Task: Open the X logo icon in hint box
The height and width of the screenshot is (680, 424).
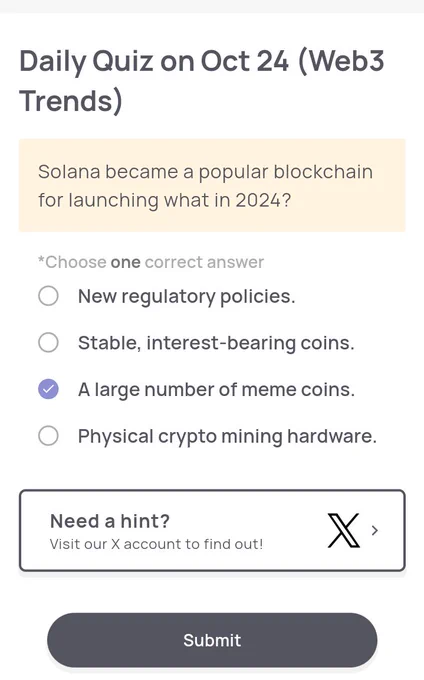Action: [343, 530]
